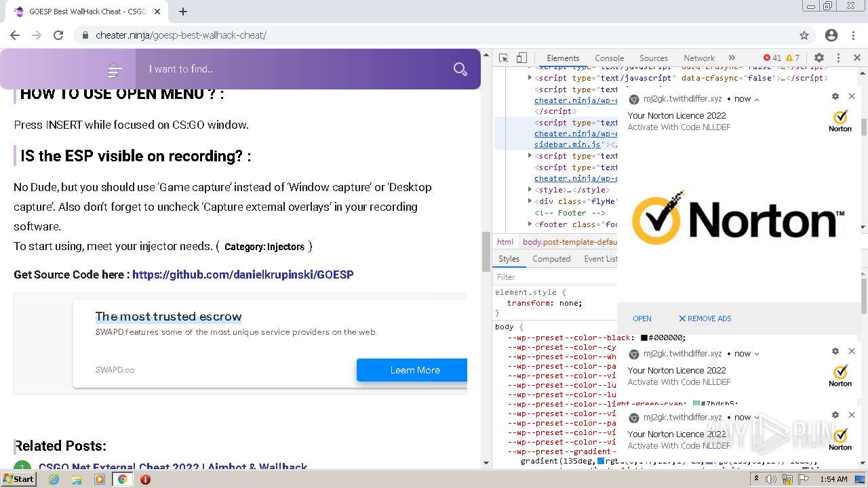Click the taskbar clock 1:54 AM
Screen dimensions: 868x488
pos(833,479)
